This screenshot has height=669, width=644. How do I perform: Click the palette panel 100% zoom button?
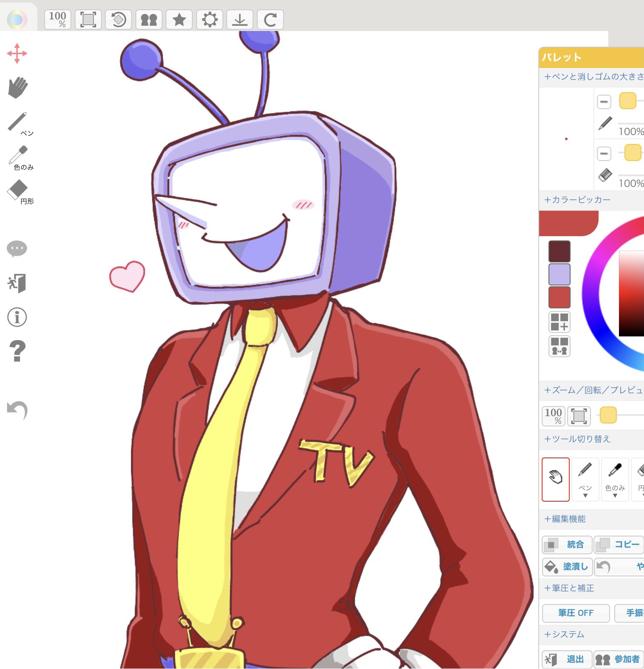[554, 416]
